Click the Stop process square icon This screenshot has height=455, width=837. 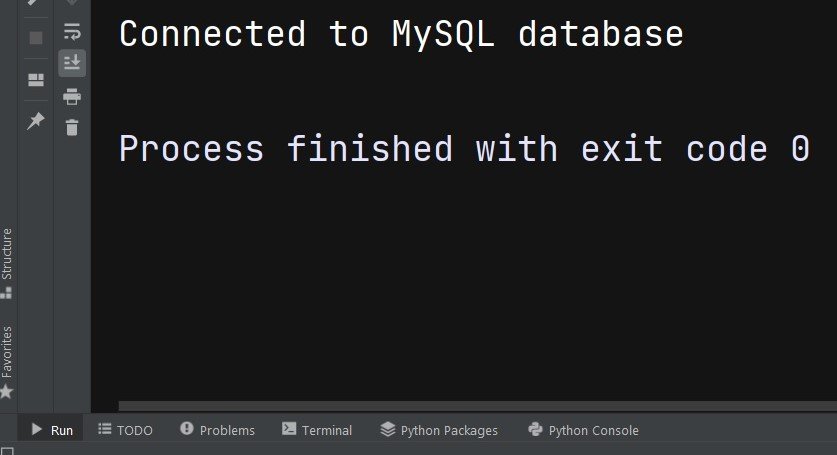36,38
